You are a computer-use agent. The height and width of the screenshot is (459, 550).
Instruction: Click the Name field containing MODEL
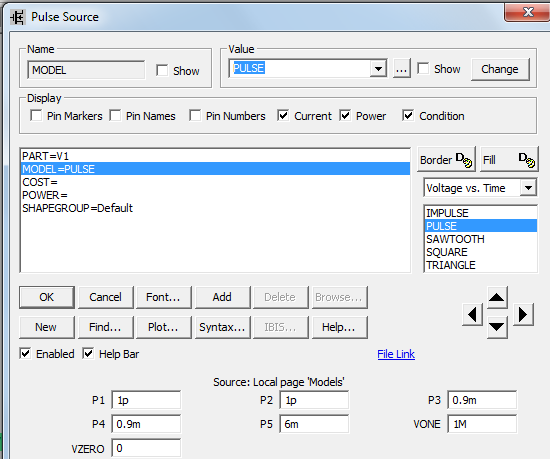click(x=86, y=70)
